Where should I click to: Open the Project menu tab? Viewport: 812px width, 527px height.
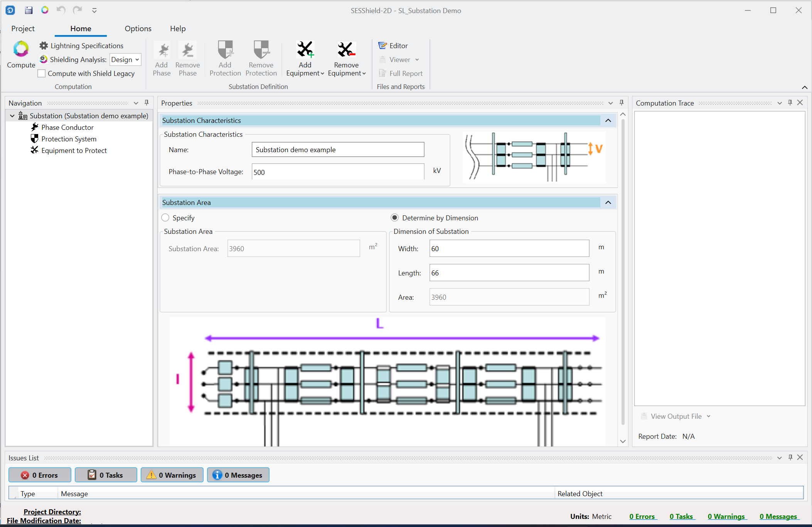coord(23,29)
